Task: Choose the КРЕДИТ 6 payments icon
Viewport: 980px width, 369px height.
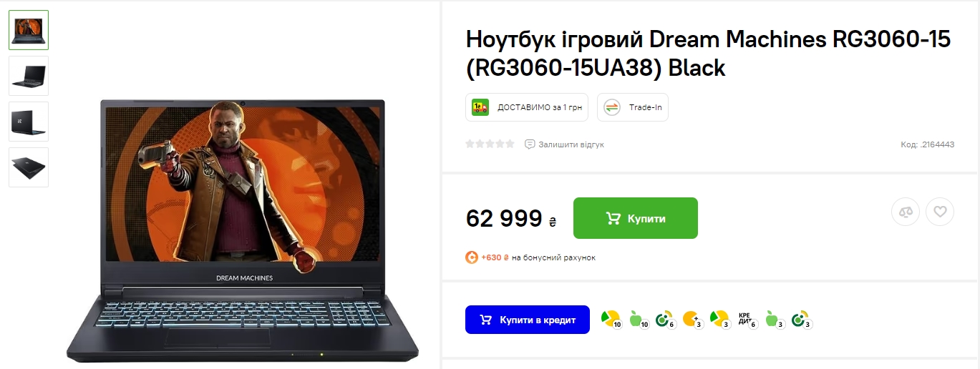Action: tap(747, 319)
